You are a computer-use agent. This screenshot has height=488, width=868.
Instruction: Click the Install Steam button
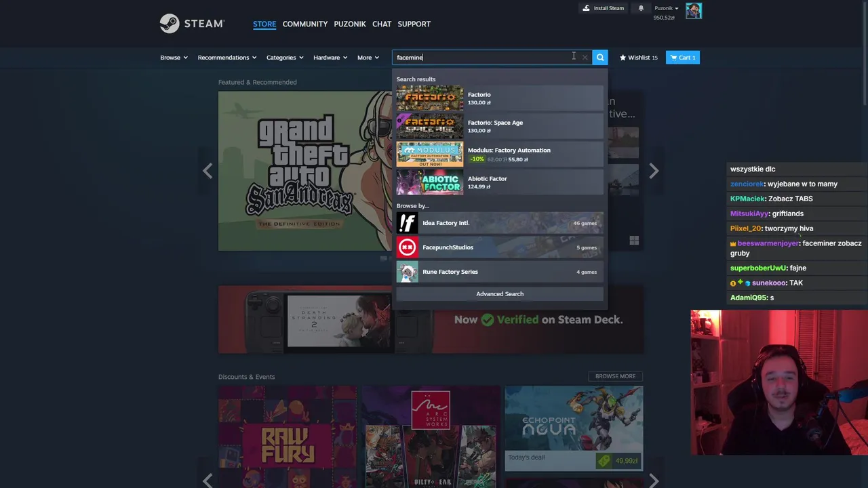(604, 8)
